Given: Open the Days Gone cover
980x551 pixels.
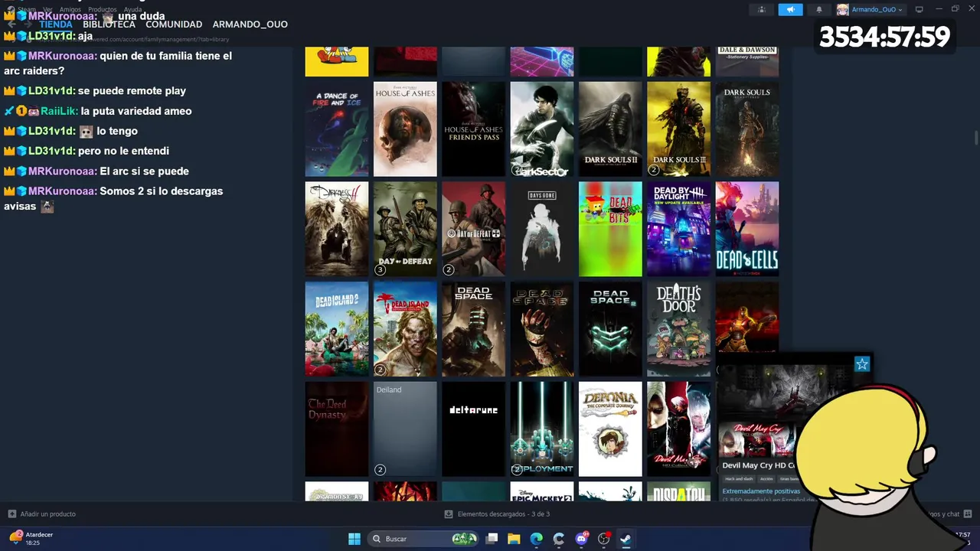Looking at the screenshot, I should click(x=542, y=229).
